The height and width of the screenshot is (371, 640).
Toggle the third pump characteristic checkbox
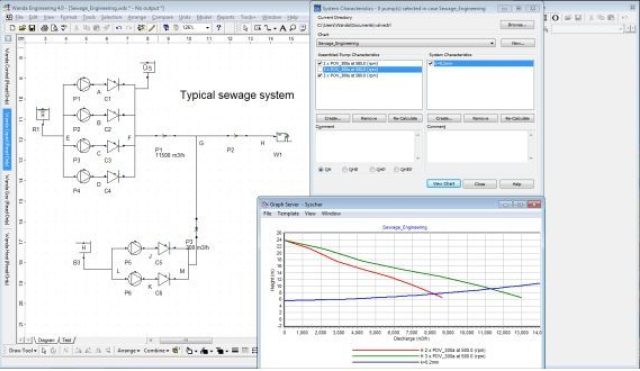click(320, 76)
